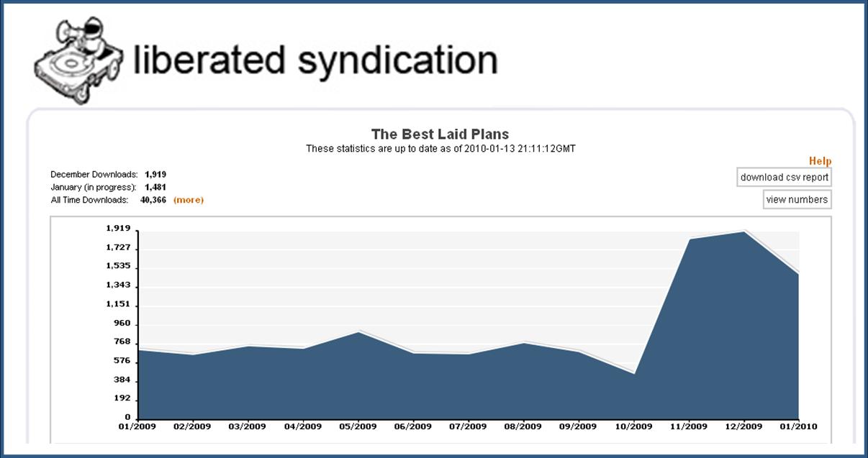Viewport: 868px width, 458px height.
Task: Click the December Downloads label
Action: (94, 175)
